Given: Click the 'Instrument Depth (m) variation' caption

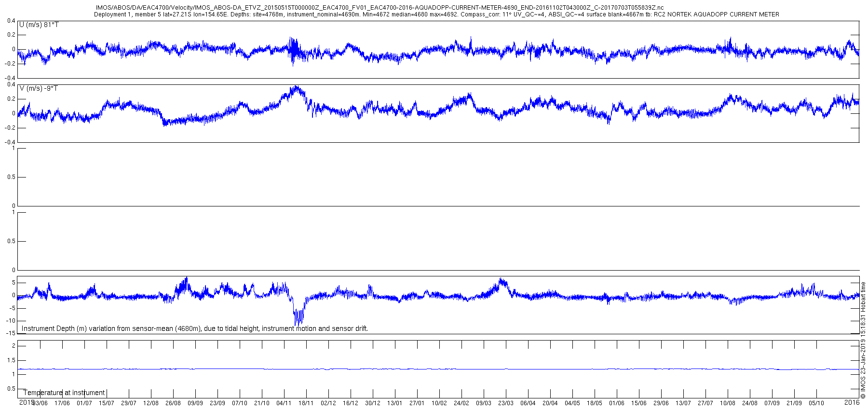Looking at the screenshot, I should [x=195, y=328].
